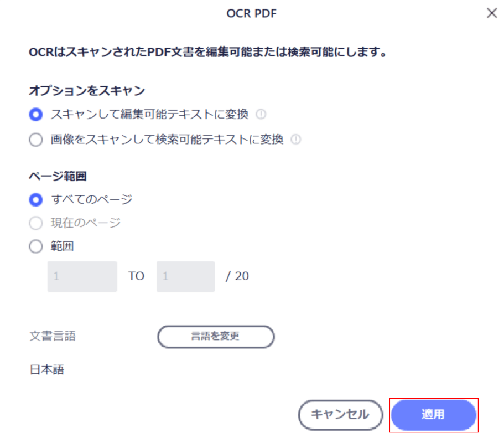
Task: Click the 文書言語 label
Action: [53, 336]
